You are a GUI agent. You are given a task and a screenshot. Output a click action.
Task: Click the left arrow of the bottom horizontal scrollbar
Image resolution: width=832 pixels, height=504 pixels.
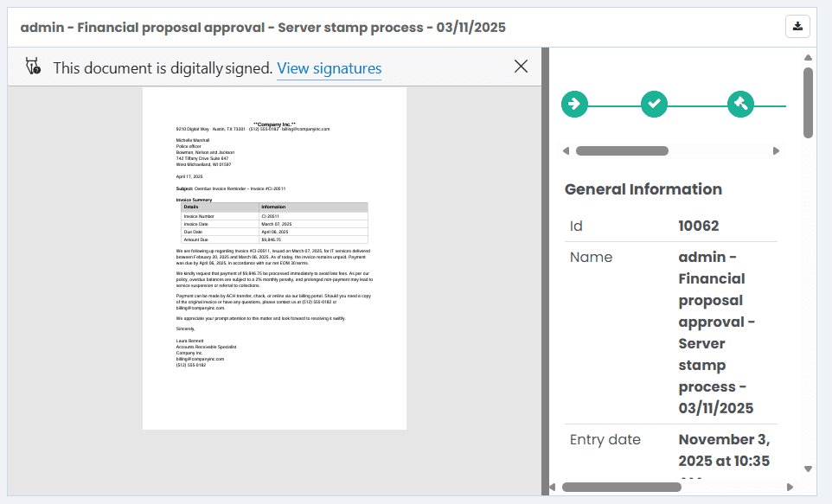(554, 488)
